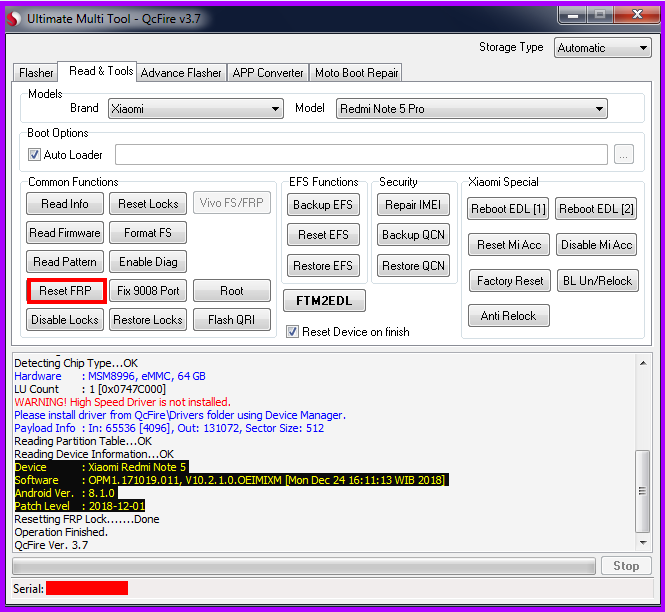Click the loader file path input field

point(361,155)
